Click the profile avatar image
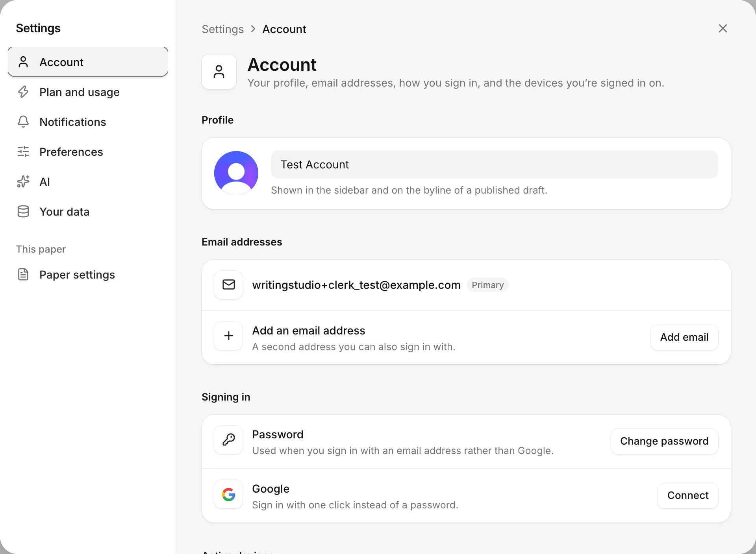Viewport: 756px width, 554px height. tap(236, 173)
